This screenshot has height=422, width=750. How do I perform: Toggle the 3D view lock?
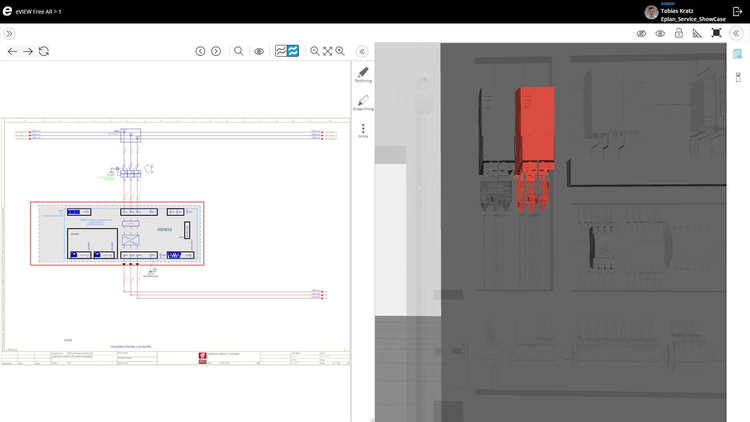coord(679,33)
